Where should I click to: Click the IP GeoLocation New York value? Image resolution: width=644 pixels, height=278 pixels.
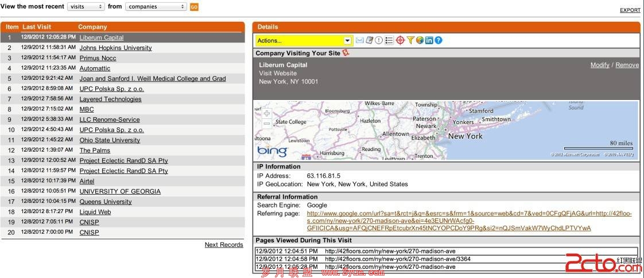(358, 184)
